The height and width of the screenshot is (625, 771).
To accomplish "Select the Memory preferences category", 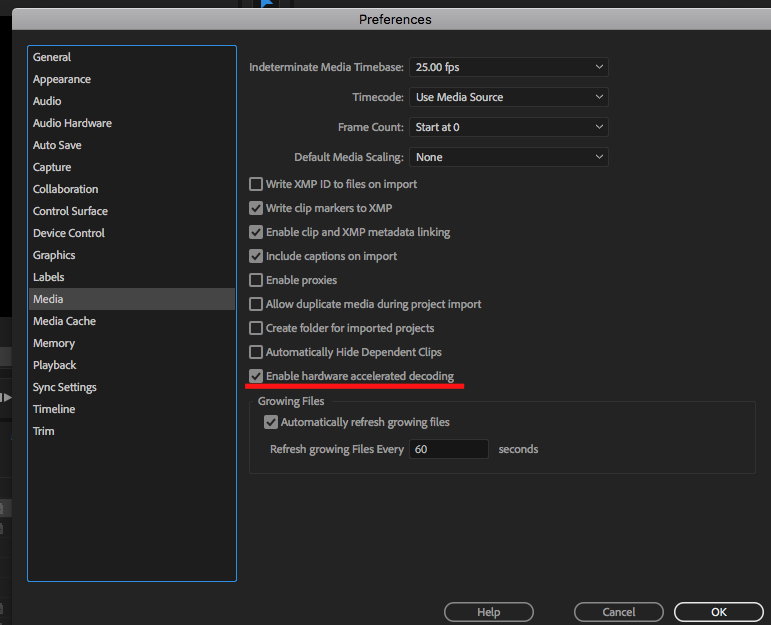I will point(54,343).
